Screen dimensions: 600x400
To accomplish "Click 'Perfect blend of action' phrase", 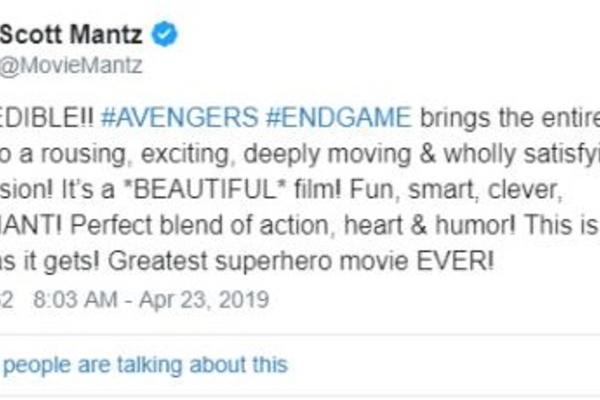I will coord(199,225).
